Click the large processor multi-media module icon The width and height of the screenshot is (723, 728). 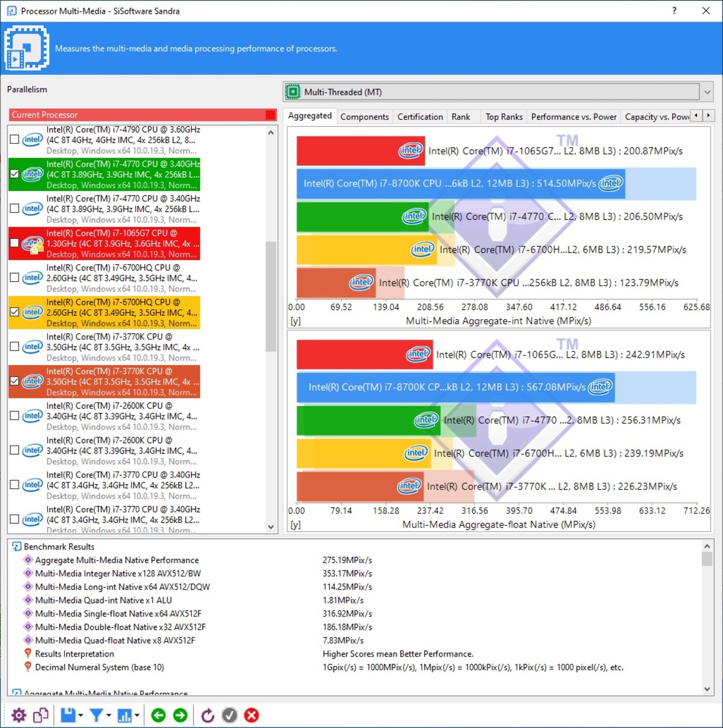[27, 48]
